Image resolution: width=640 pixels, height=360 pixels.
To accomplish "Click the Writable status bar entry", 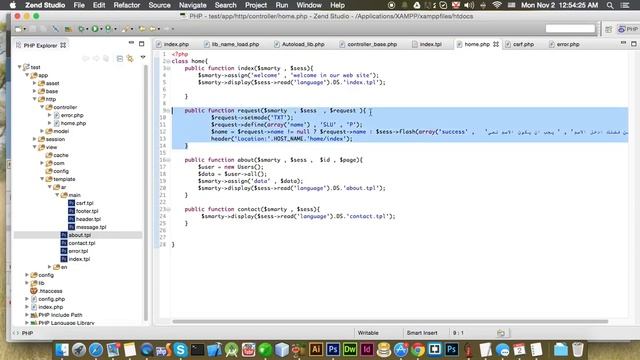I will pyautogui.click(x=368, y=333).
